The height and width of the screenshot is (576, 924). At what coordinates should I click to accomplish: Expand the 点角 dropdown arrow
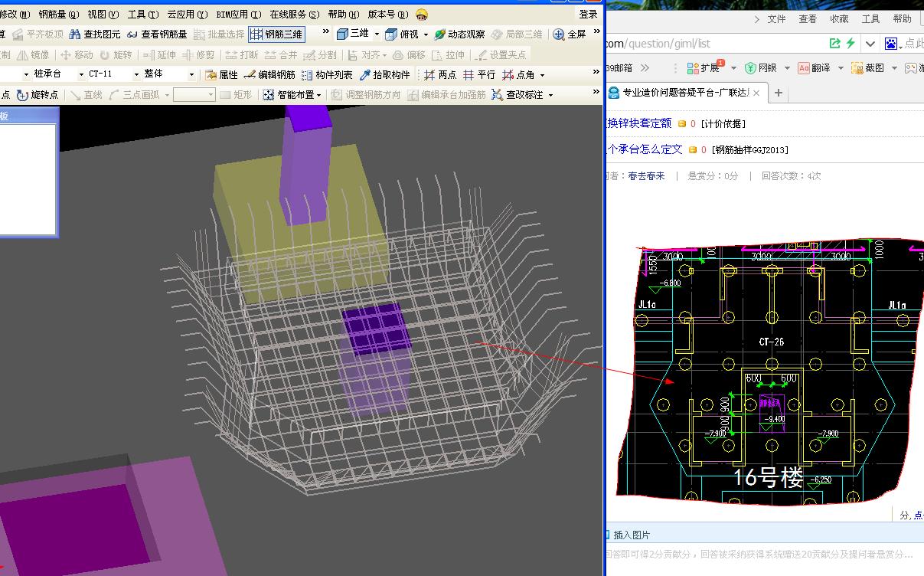pyautogui.click(x=542, y=74)
